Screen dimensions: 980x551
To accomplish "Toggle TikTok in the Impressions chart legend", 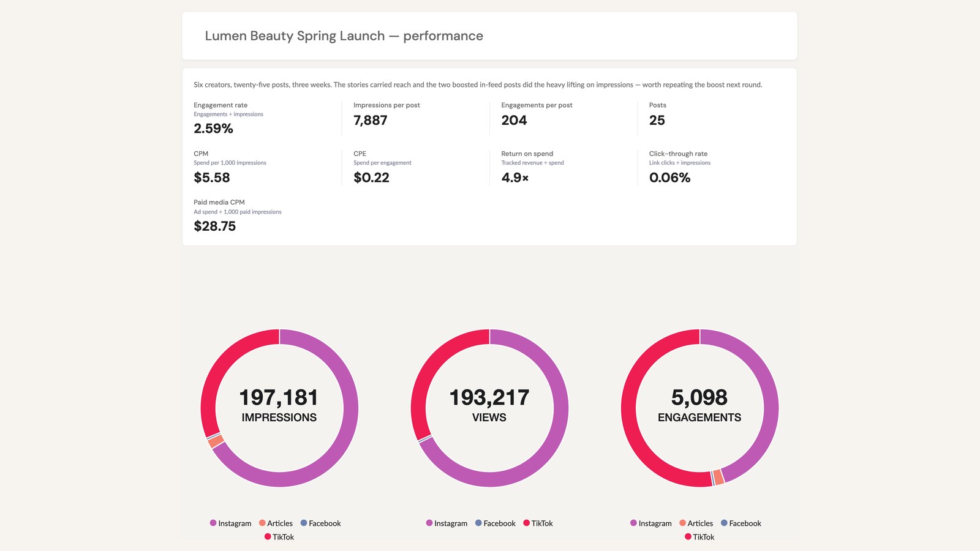I will [279, 537].
